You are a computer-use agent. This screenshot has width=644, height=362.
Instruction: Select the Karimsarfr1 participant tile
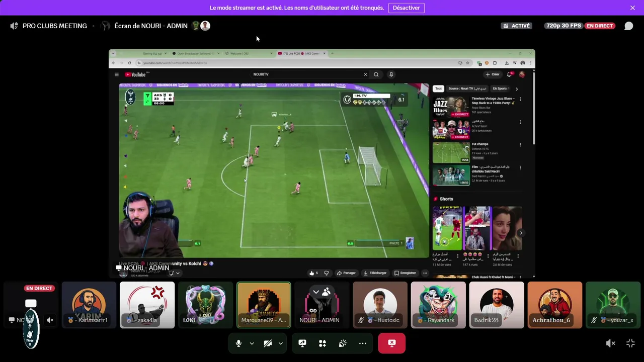point(89,305)
